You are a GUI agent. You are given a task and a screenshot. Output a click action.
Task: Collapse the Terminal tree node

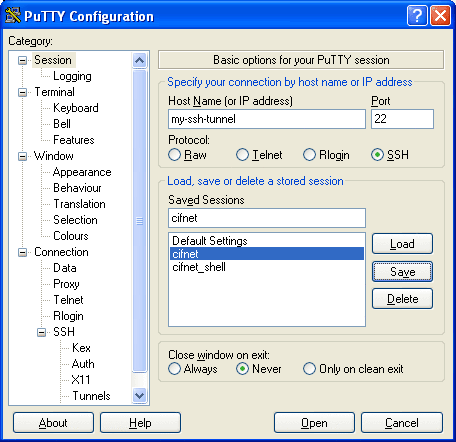pyautogui.click(x=22, y=92)
